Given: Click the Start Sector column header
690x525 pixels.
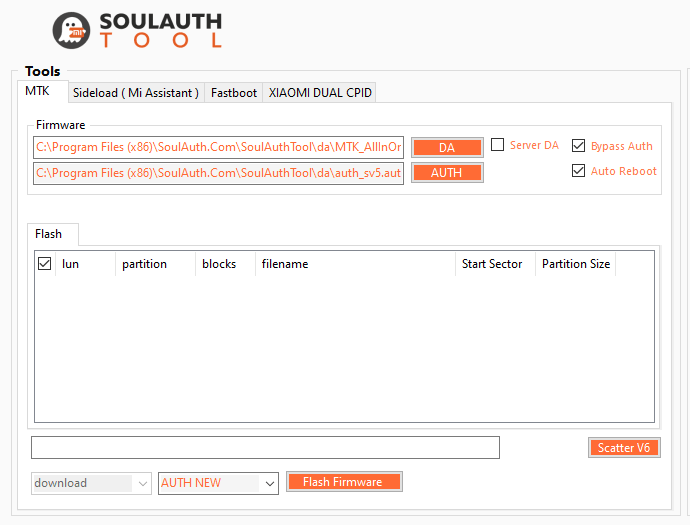Looking at the screenshot, I should coord(495,264).
